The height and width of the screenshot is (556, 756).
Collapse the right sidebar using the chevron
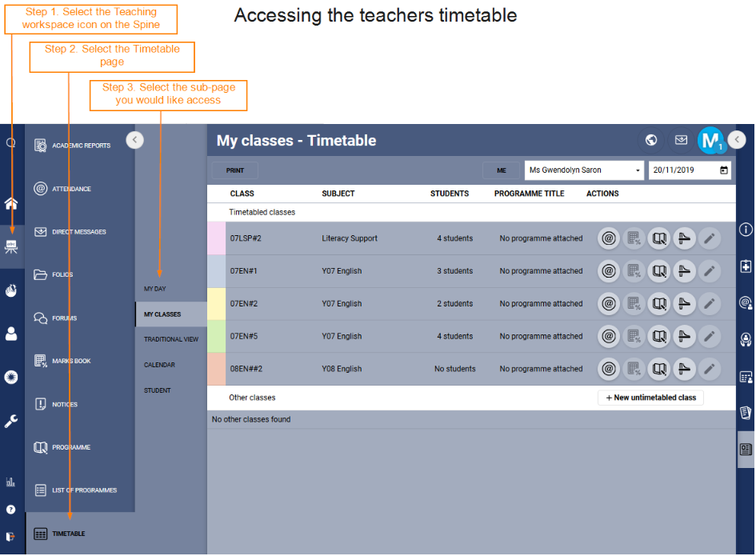[x=738, y=139]
